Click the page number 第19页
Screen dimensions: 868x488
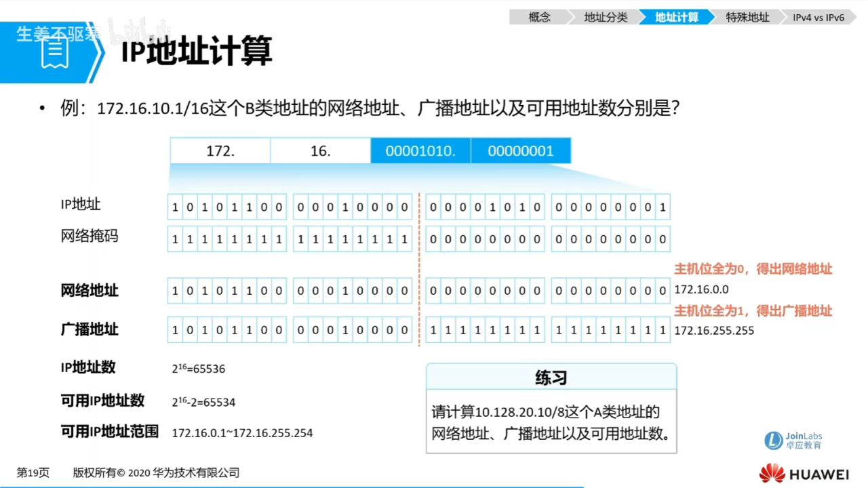(x=33, y=473)
